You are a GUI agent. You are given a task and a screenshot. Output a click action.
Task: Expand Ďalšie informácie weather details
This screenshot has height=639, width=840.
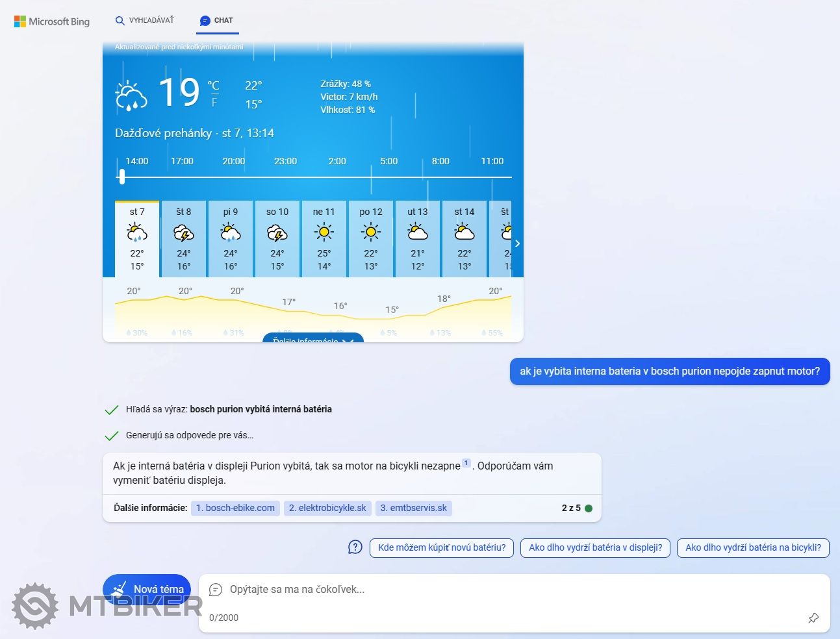pyautogui.click(x=312, y=338)
